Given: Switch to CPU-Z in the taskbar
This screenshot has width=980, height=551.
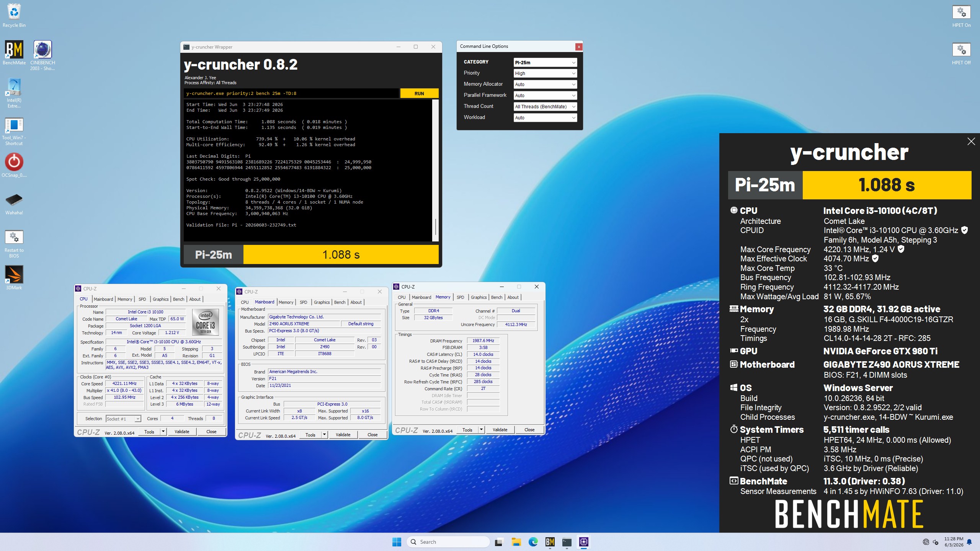Looking at the screenshot, I should (584, 542).
